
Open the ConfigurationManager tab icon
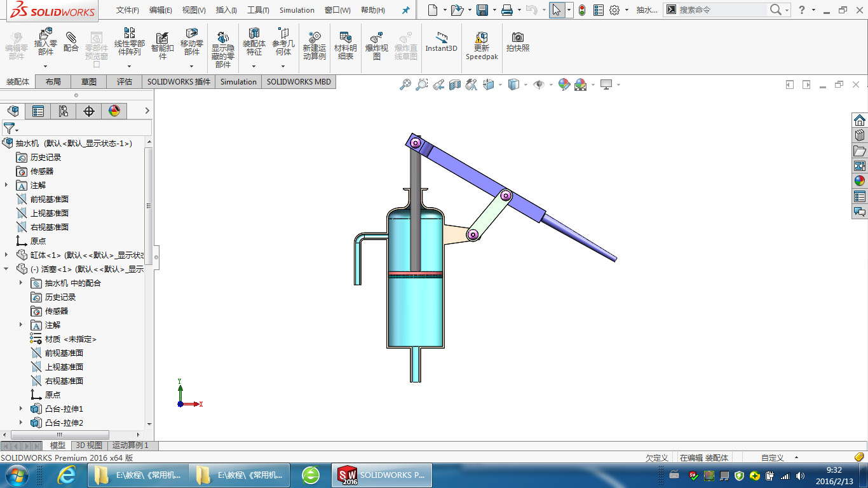[64, 111]
